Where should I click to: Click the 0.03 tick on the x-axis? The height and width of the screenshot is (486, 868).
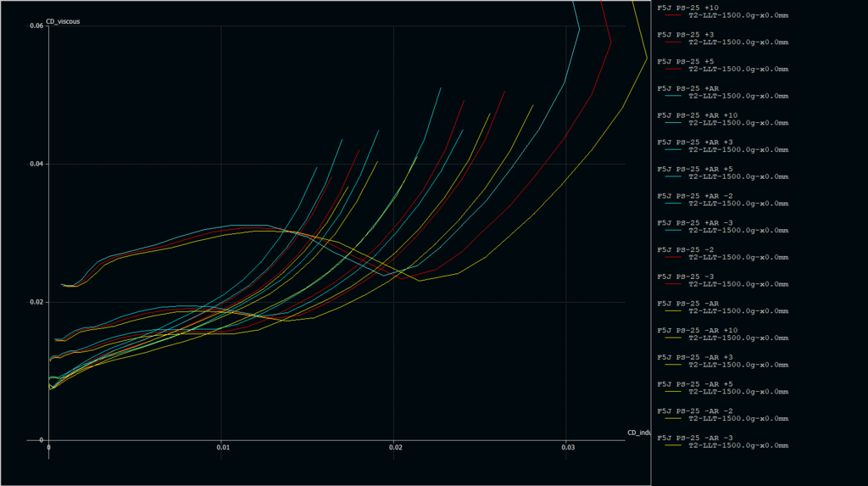click(x=565, y=447)
